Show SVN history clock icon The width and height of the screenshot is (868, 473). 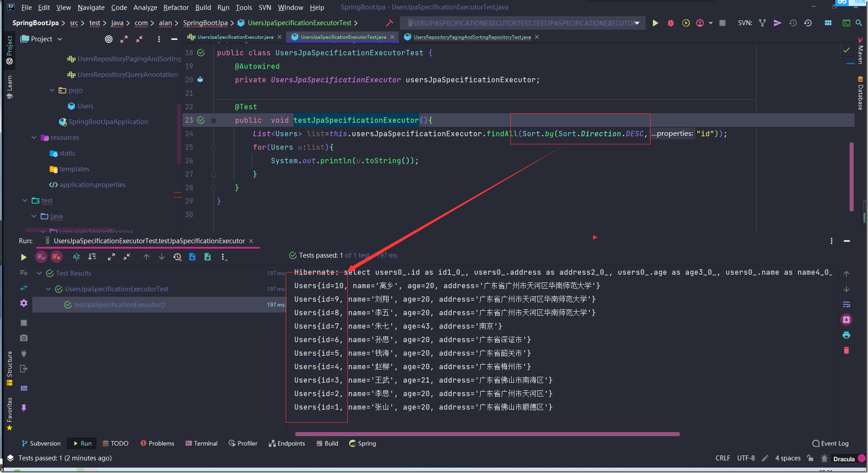click(793, 23)
